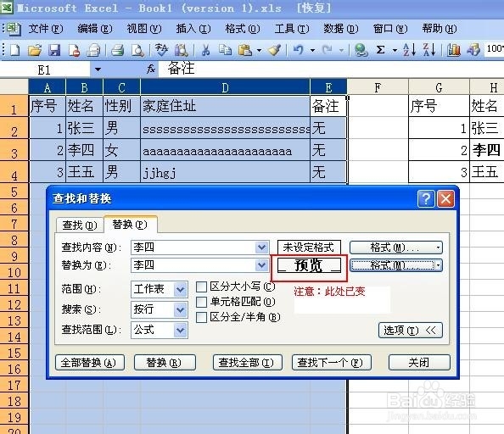Image resolution: width=504 pixels, height=434 pixels.
Task: Open the 视图(V) menu
Action: coord(144,29)
